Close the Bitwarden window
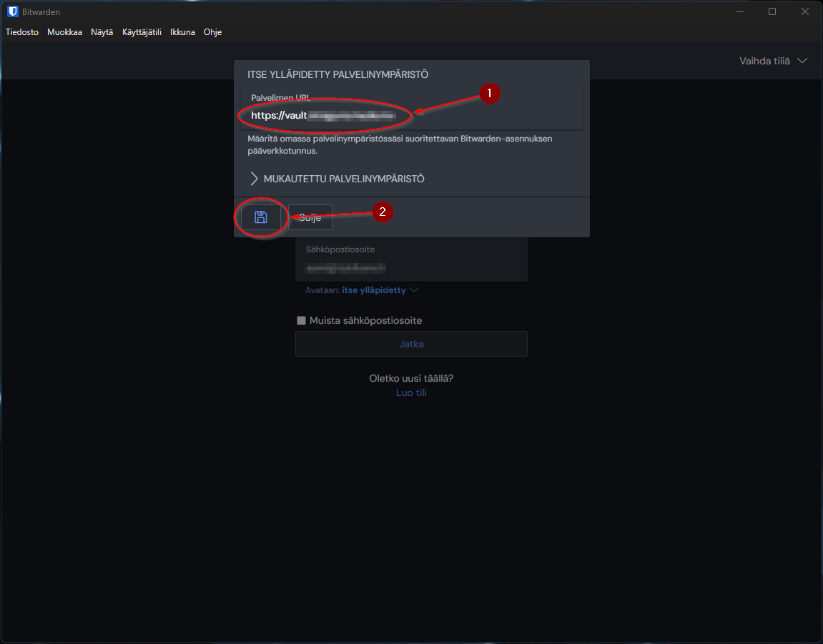This screenshot has height=644, width=823. (x=804, y=11)
